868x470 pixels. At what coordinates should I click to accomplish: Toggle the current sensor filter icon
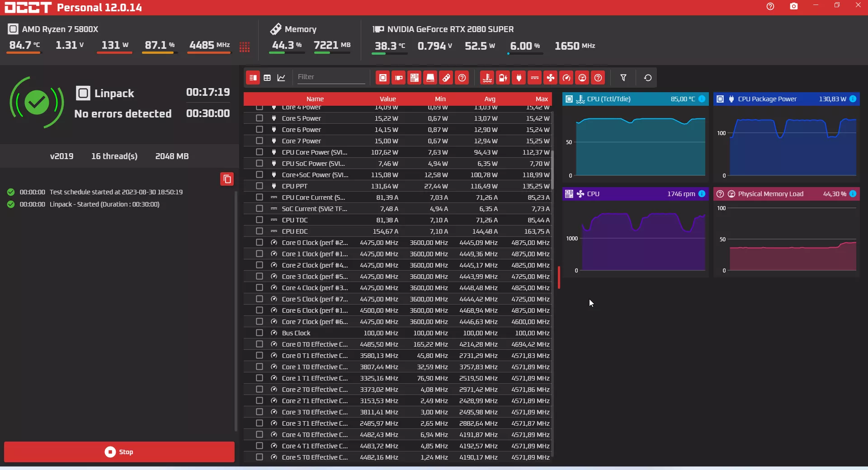click(x=535, y=78)
